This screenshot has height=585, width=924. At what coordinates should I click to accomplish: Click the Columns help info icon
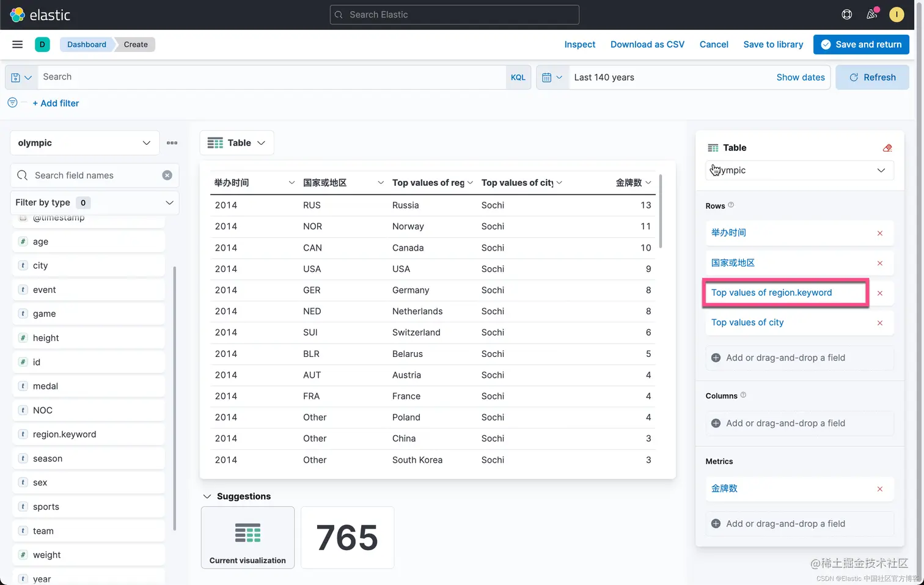[x=743, y=396]
